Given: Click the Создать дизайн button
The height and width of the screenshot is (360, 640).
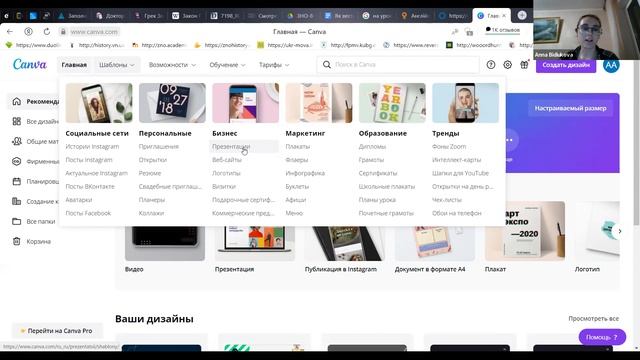Looking at the screenshot, I should 566,65.
